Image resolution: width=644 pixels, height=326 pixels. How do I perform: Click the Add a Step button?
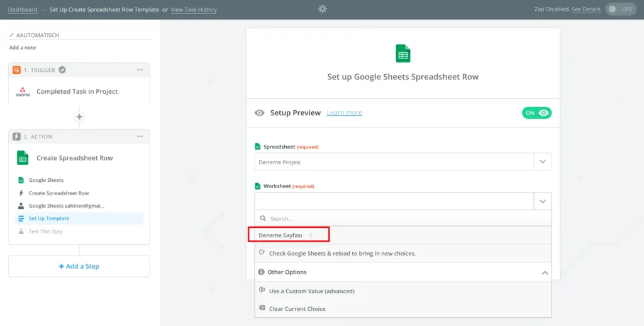click(x=79, y=266)
